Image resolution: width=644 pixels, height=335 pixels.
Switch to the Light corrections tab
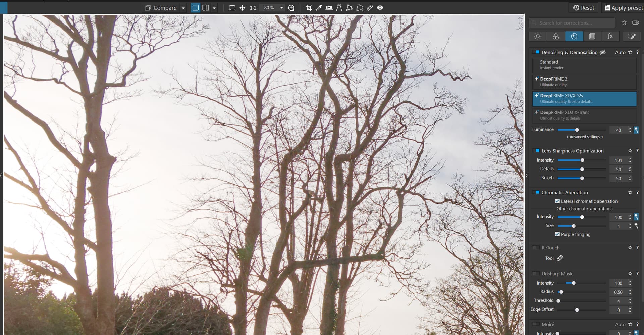538,36
